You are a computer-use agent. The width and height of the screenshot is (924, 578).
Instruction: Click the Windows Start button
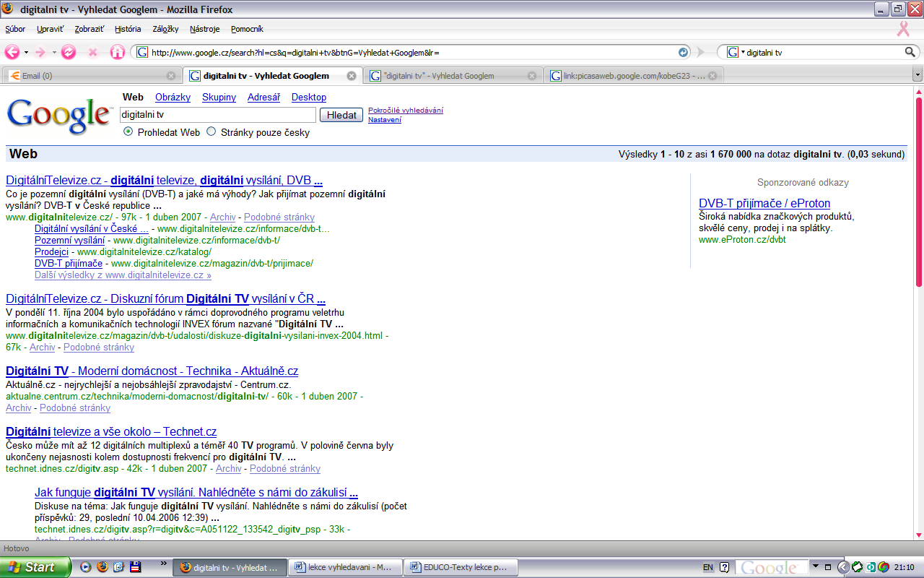[x=35, y=566]
